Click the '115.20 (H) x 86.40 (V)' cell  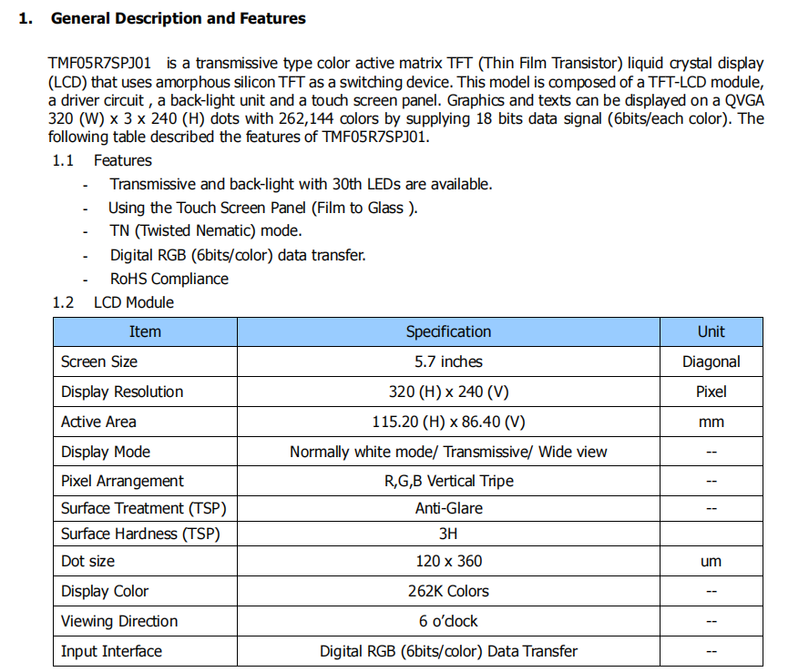(x=448, y=422)
